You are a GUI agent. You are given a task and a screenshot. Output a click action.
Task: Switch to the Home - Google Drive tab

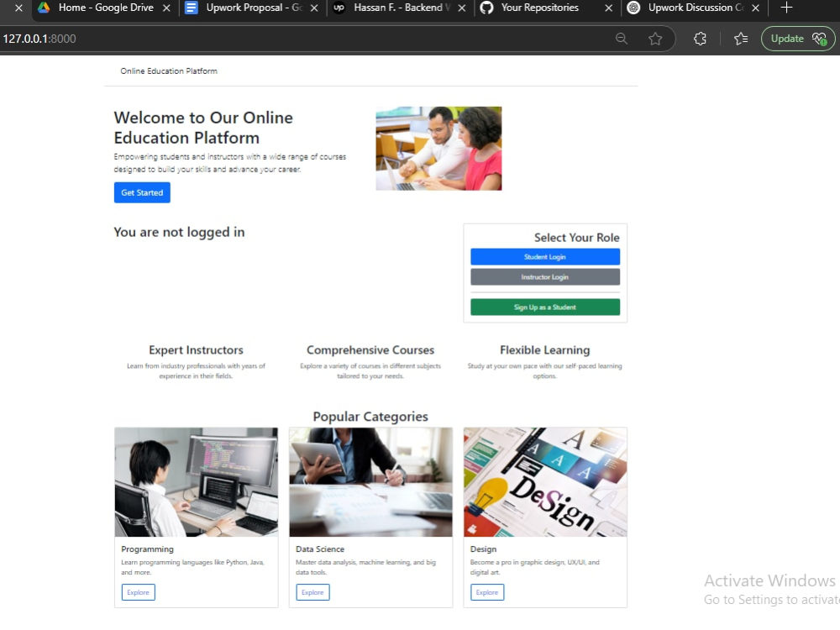(105, 8)
